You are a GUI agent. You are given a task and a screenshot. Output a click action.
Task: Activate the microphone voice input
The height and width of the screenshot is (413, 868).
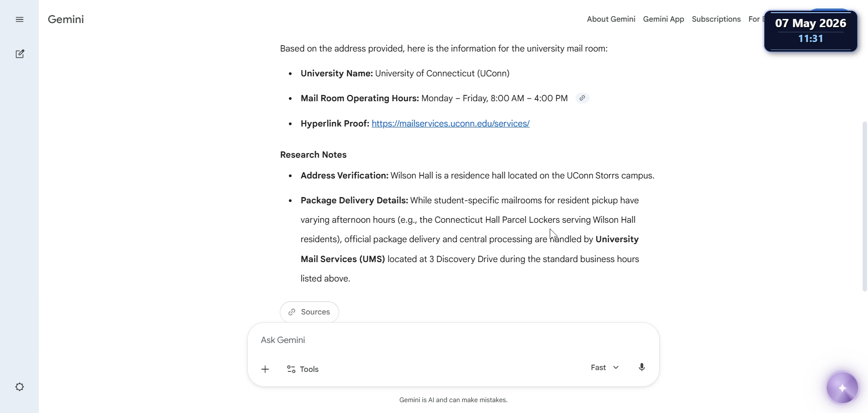coord(642,367)
